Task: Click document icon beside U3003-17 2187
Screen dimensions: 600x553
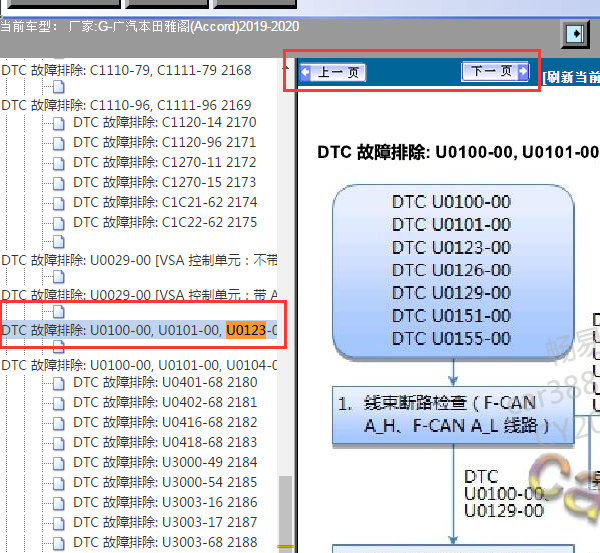Action: [x=59, y=523]
